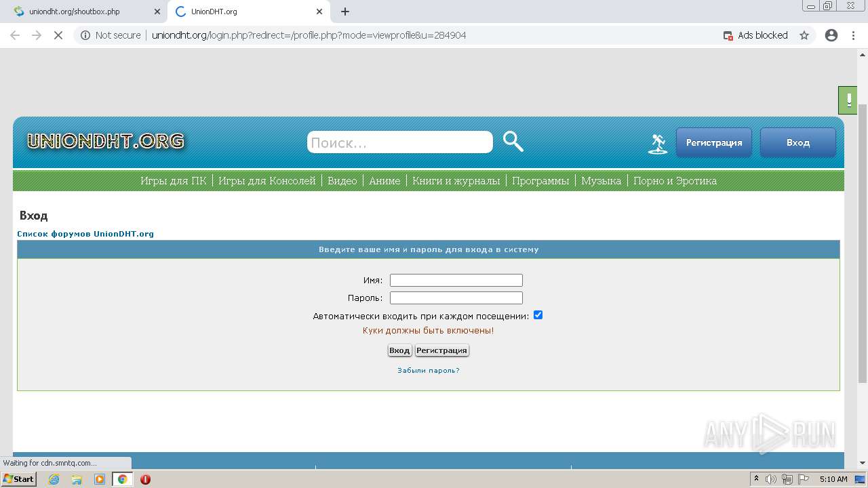Follow the Забыли пароль? link

coord(429,371)
